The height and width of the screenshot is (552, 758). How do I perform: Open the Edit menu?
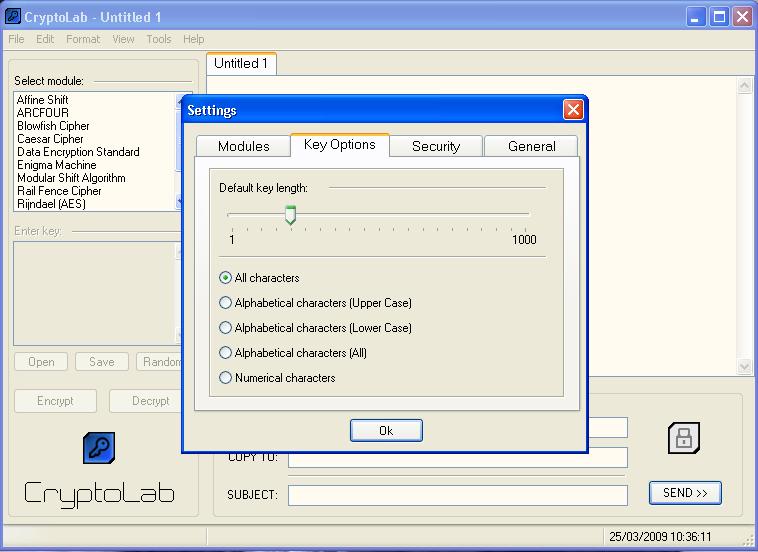45,39
